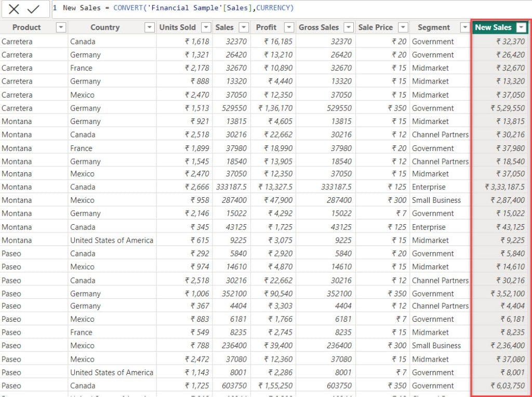Commit the formula with the checkmark icon
Image resolution: width=532 pixels, height=397 pixels.
(x=33, y=9)
